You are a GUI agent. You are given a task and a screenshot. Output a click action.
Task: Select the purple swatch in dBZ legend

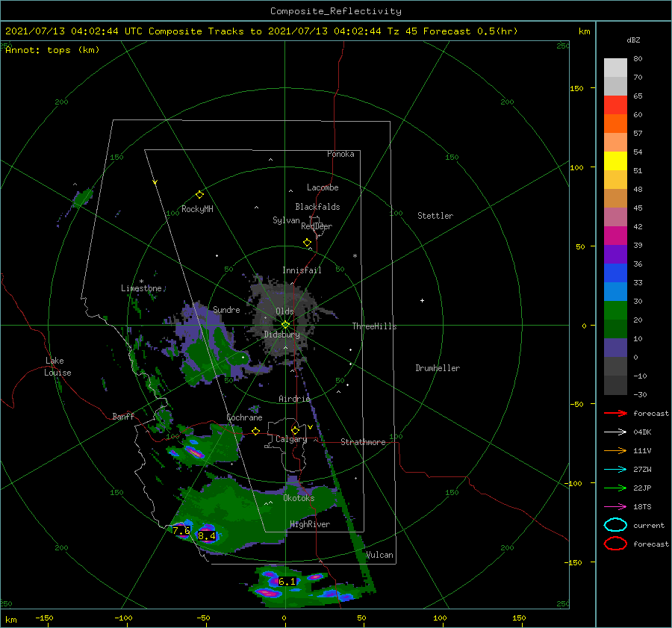[615, 254]
